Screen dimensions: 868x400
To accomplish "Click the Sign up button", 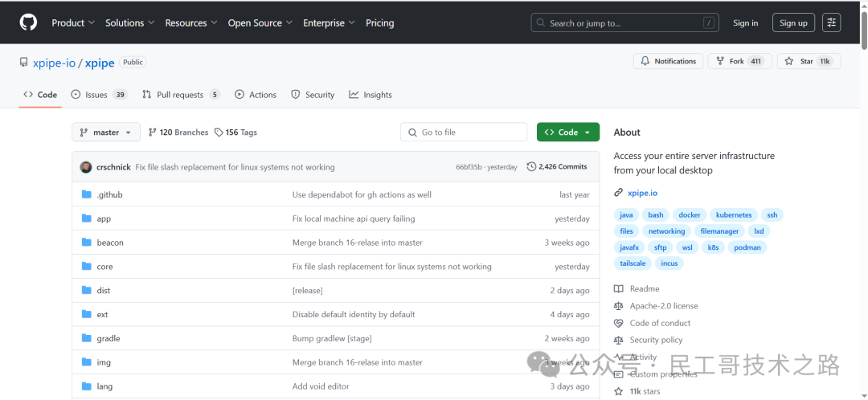I will click(x=793, y=22).
